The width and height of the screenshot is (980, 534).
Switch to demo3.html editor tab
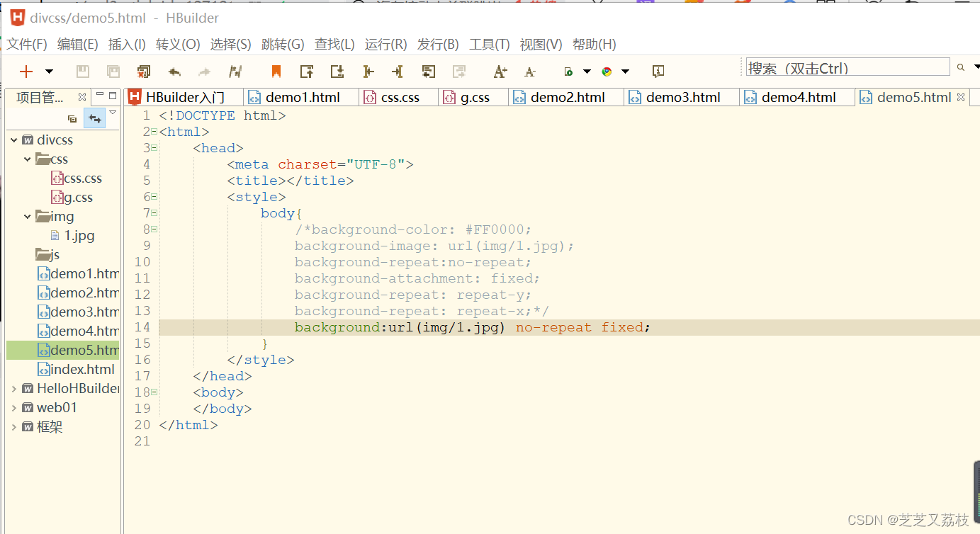[x=682, y=98]
